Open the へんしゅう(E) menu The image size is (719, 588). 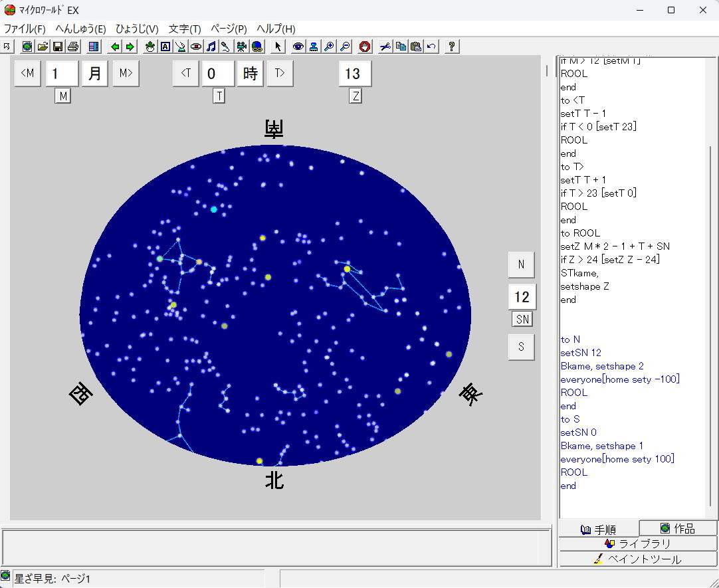click(x=80, y=29)
